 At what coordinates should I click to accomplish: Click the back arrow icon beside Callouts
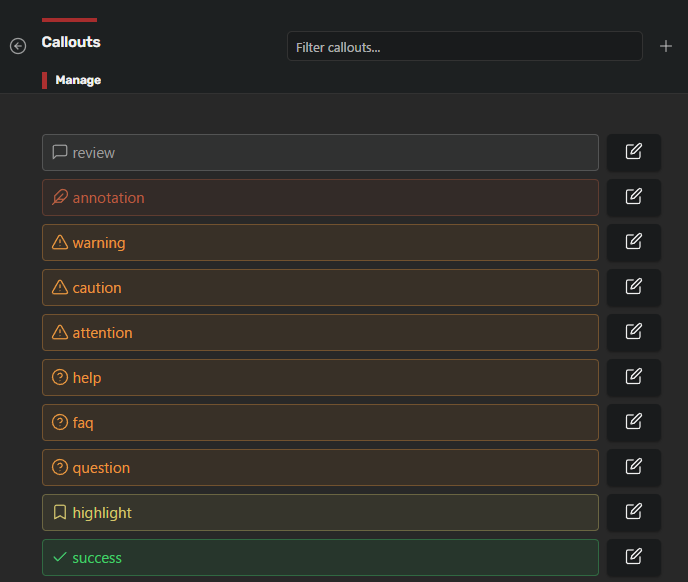18,46
